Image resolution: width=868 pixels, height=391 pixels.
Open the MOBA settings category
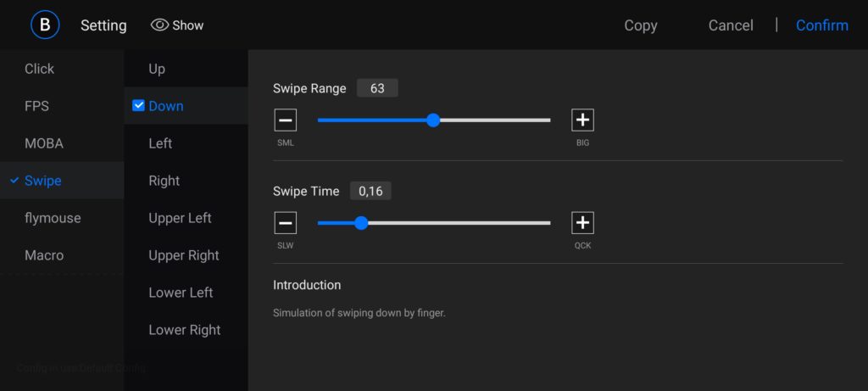click(x=44, y=143)
